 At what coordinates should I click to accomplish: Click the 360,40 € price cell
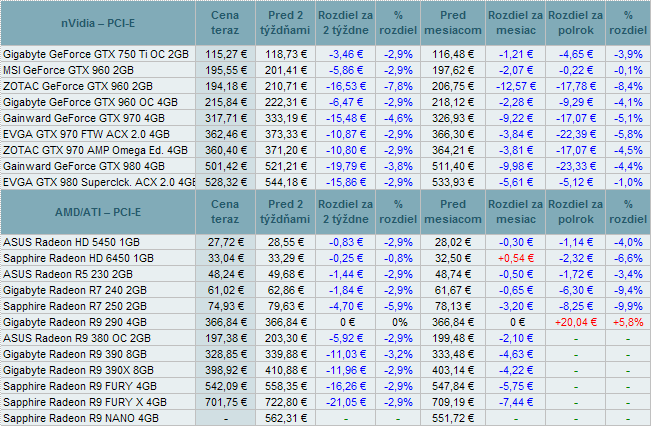pos(225,150)
